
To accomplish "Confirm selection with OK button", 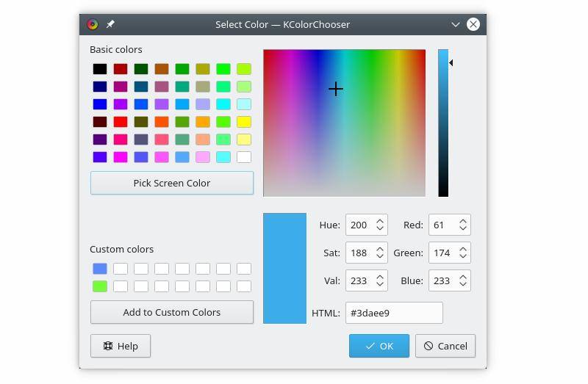I will (x=379, y=346).
